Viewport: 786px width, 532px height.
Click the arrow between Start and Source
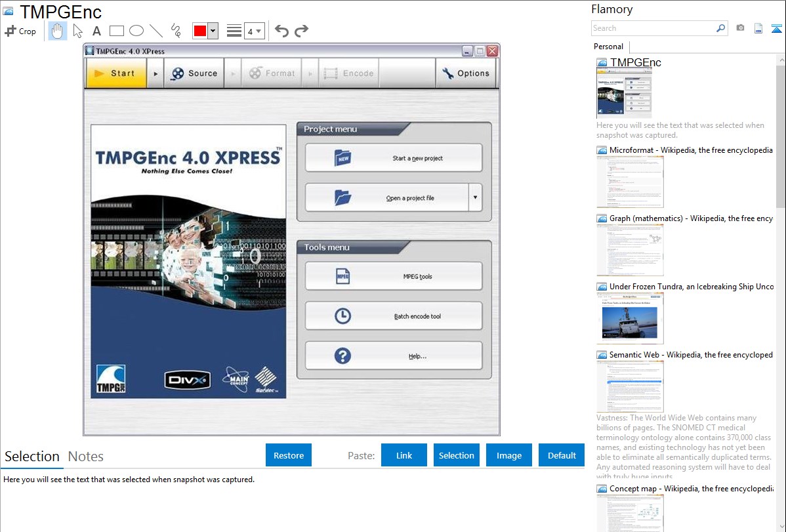155,73
